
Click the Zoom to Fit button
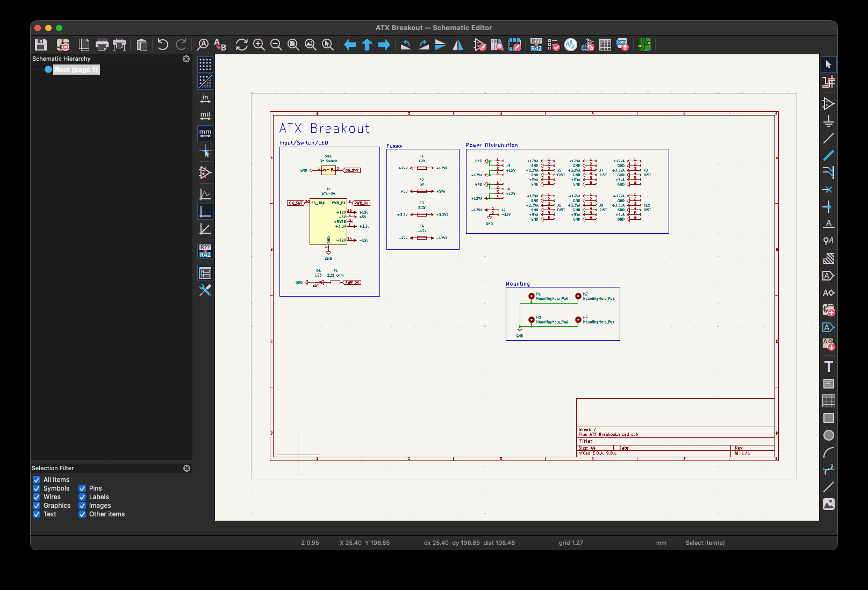[x=293, y=45]
